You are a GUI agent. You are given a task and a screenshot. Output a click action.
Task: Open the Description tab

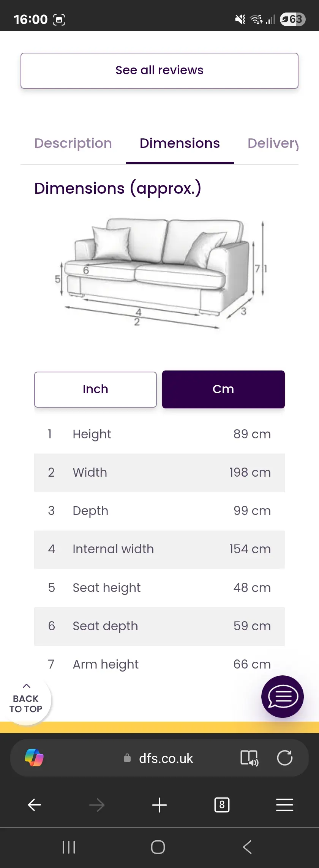(x=73, y=143)
